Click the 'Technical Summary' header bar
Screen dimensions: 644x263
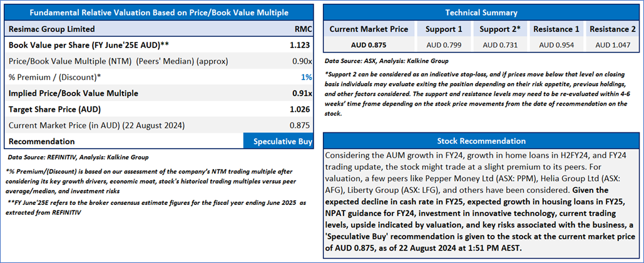tap(481, 12)
